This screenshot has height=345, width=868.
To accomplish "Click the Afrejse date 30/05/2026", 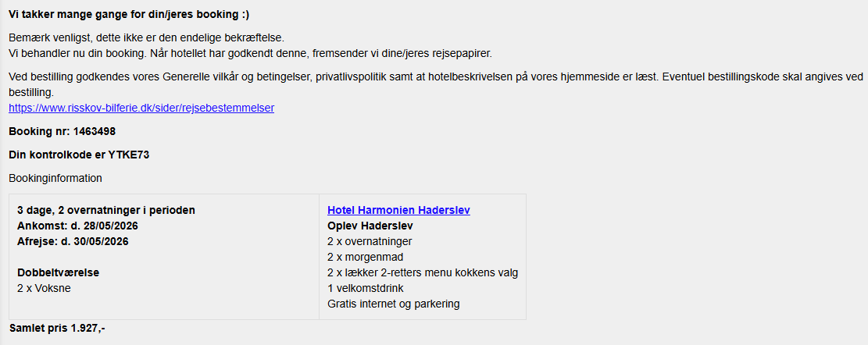I will 73,241.
